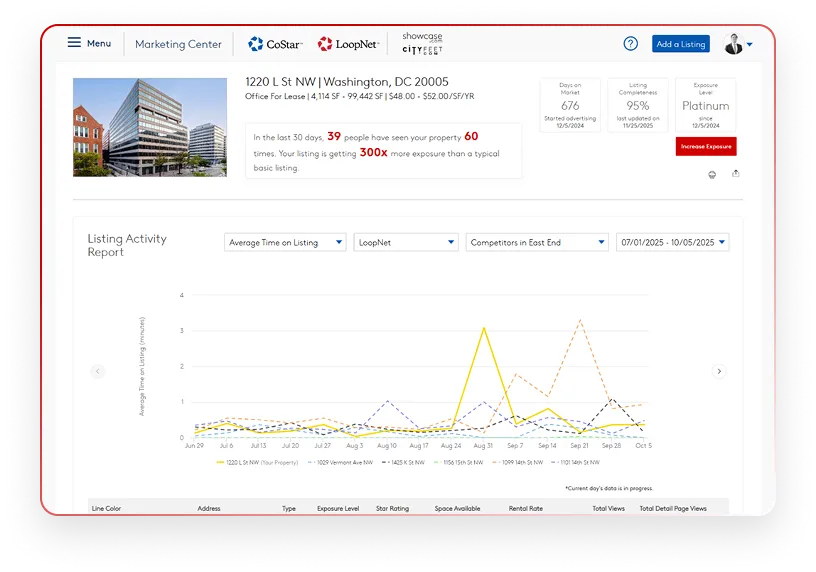Image resolution: width=816 pixels, height=572 pixels.
Task: Click the red 60 times count
Action: pos(471,136)
